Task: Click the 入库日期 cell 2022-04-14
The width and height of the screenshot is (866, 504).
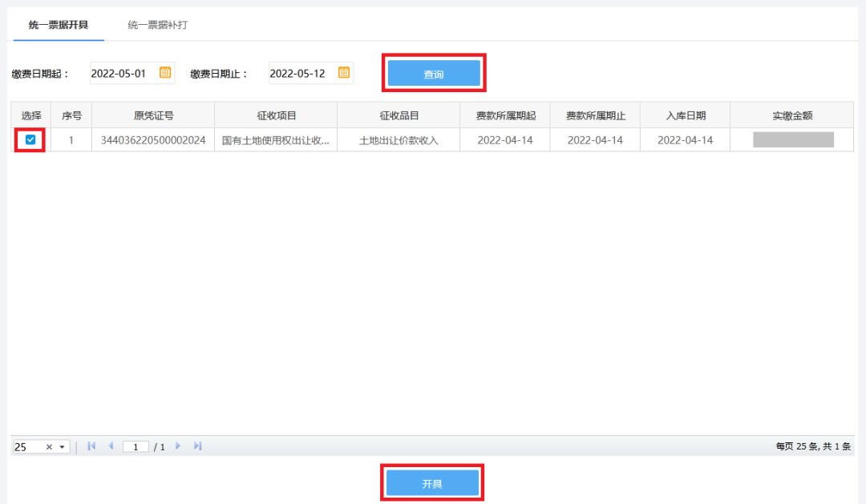Action: coord(686,140)
